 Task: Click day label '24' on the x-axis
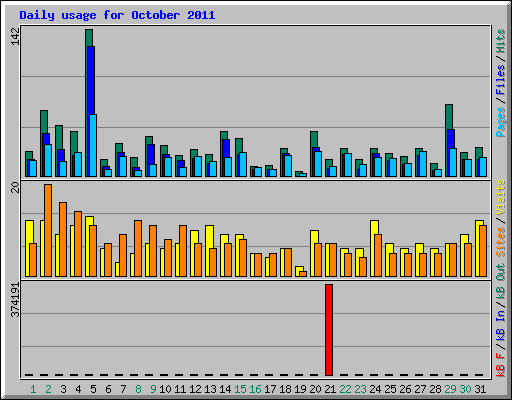click(375, 389)
